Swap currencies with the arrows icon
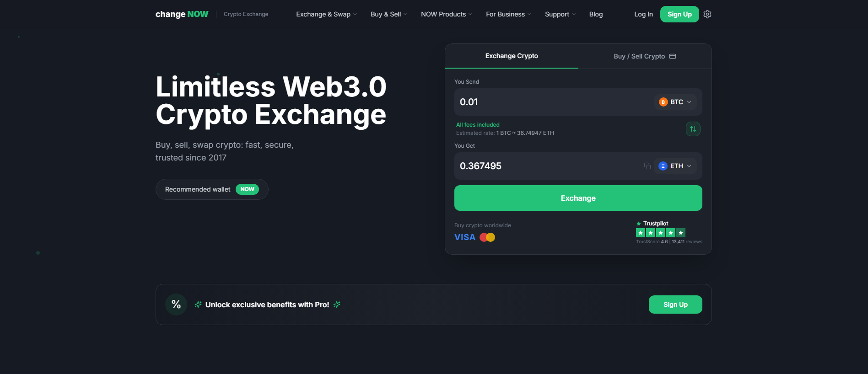The height and width of the screenshot is (374, 868). click(693, 129)
